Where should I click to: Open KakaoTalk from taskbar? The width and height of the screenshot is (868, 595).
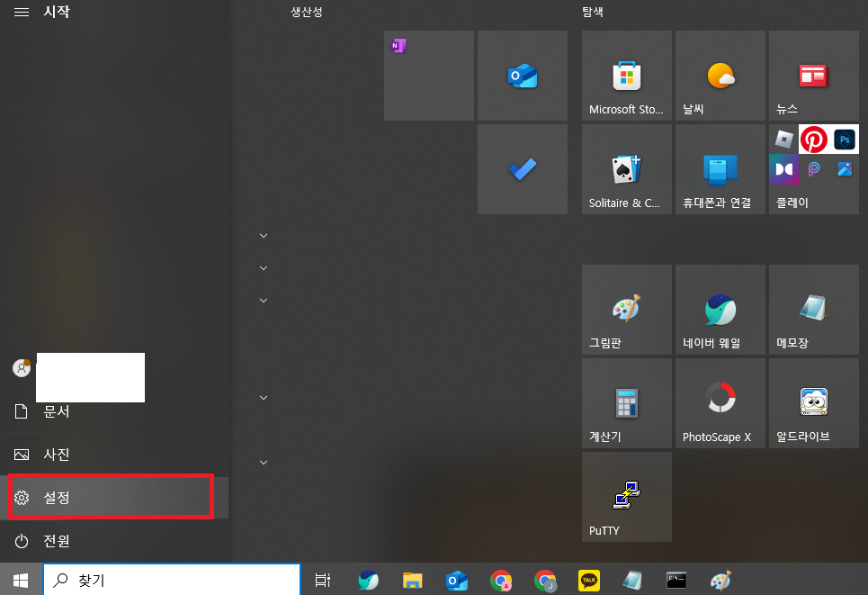tap(589, 580)
